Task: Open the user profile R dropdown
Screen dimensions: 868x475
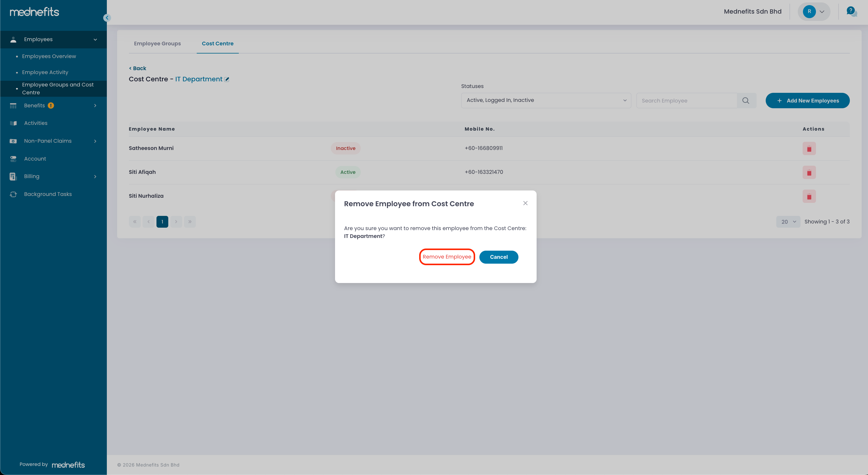Action: click(x=814, y=12)
